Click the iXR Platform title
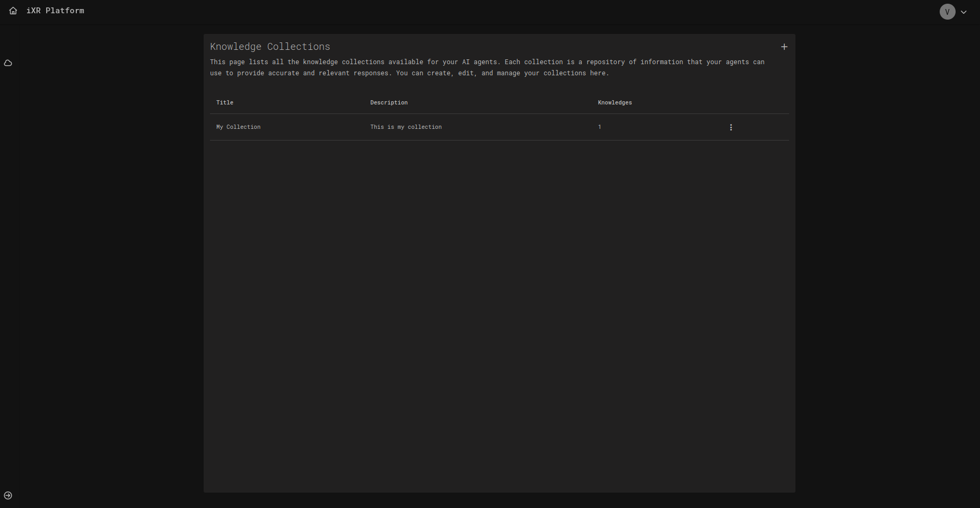The height and width of the screenshot is (508, 980). click(x=55, y=11)
